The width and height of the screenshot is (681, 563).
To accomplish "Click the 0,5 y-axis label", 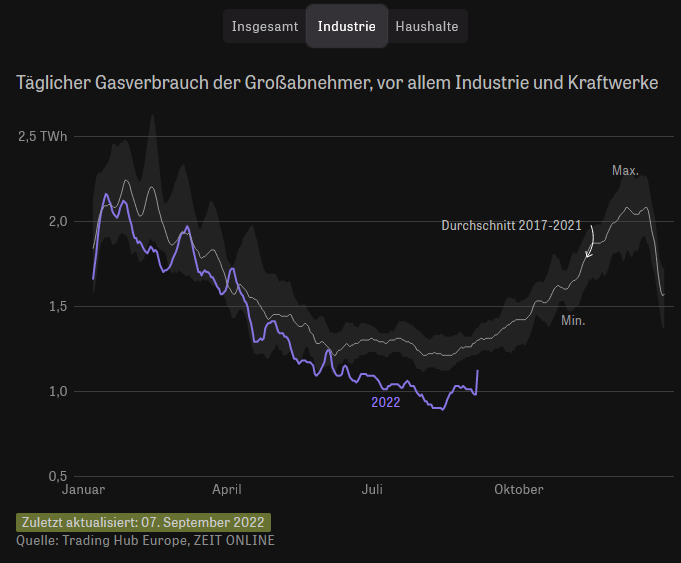I will point(58,476).
